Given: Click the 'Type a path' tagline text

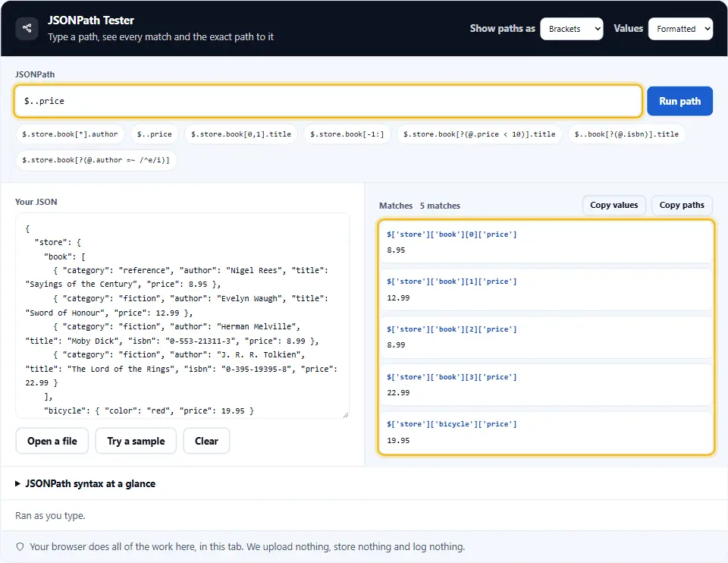Looking at the screenshot, I should tap(161, 36).
